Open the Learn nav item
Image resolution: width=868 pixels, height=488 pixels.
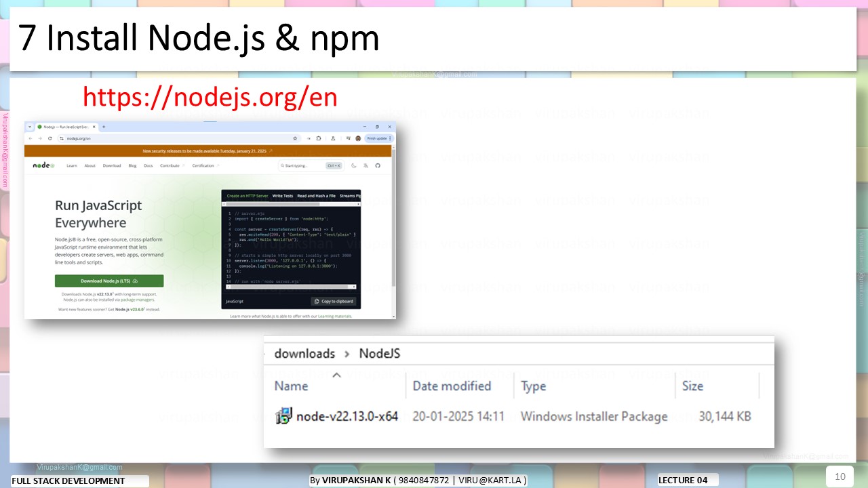pyautogui.click(x=71, y=165)
